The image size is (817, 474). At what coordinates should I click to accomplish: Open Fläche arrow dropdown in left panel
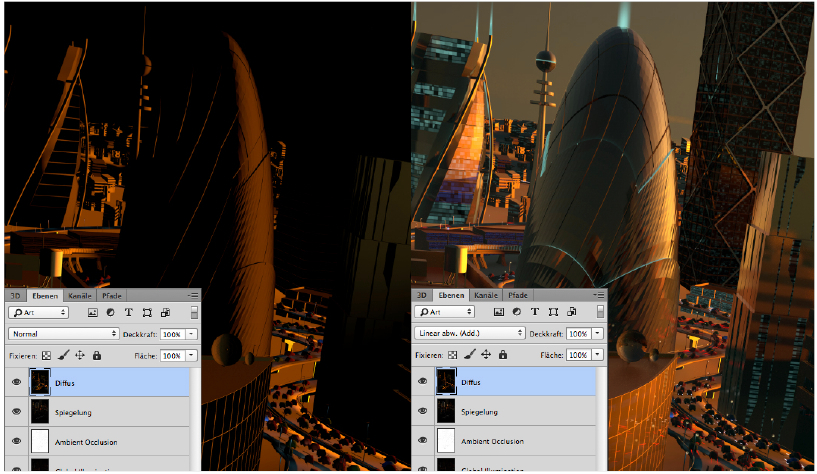pos(192,356)
